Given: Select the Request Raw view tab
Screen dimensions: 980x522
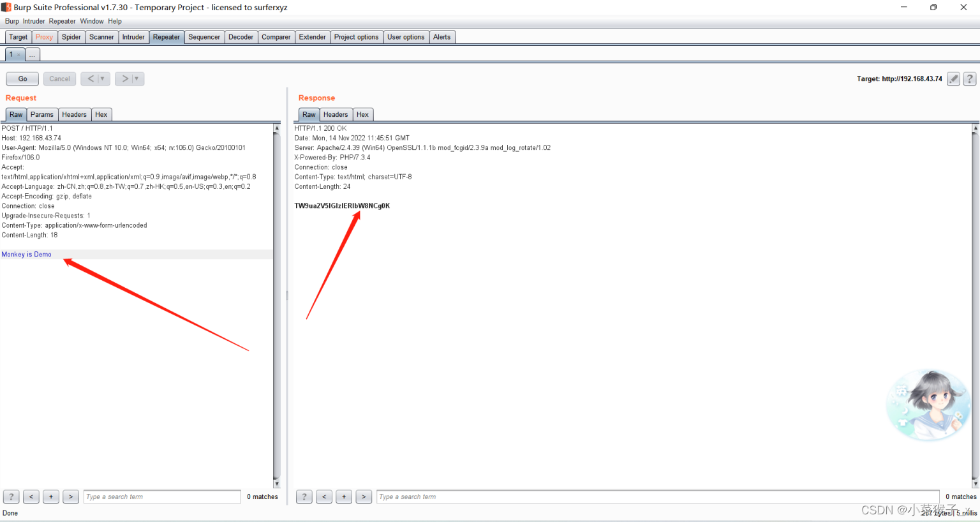Looking at the screenshot, I should point(16,114).
